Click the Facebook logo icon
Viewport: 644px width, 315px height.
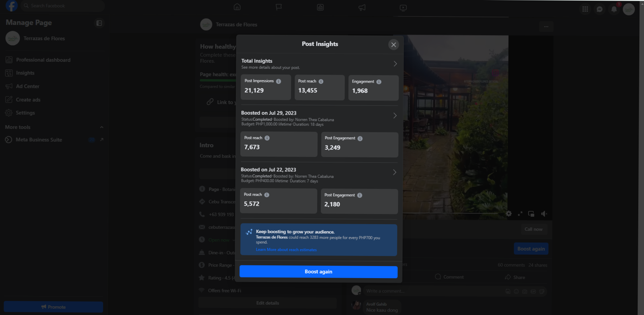pyautogui.click(x=11, y=6)
